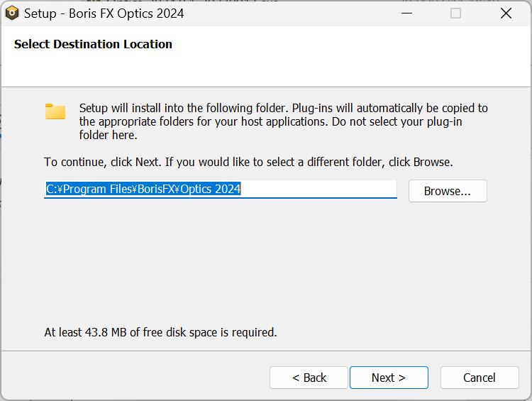Click blank gray area below the path field

[x=266, y=258]
